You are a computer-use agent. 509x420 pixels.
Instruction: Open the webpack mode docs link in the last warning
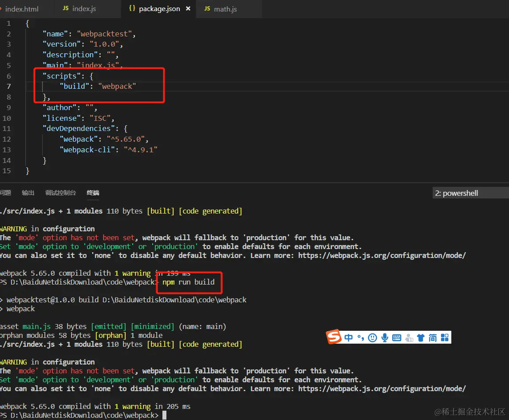(x=382, y=388)
